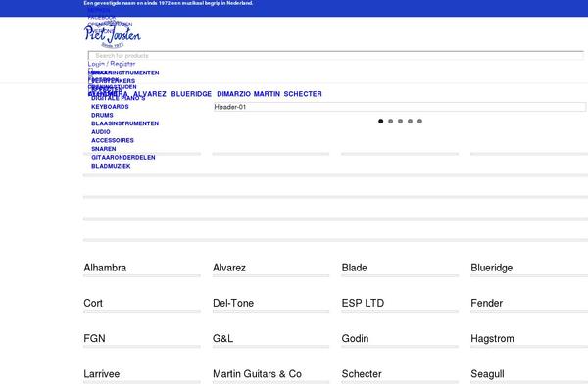This screenshot has width=588, height=392.
Task: Open the Godin brand
Action: (x=355, y=339)
